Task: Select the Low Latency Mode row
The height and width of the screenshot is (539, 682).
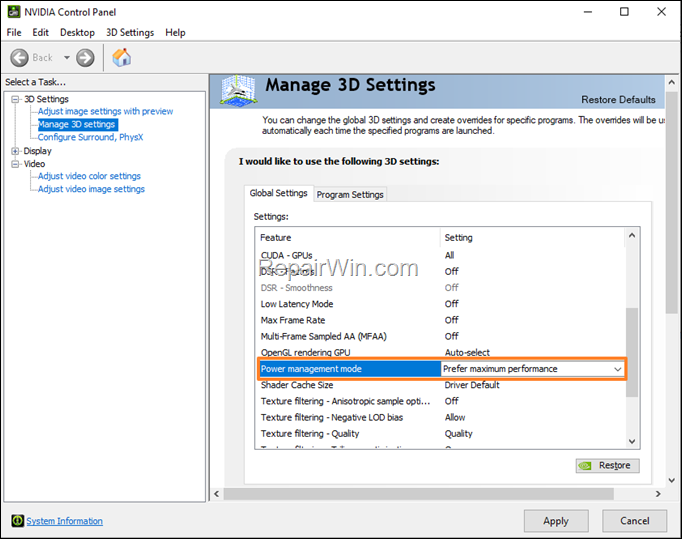Action: [441, 304]
